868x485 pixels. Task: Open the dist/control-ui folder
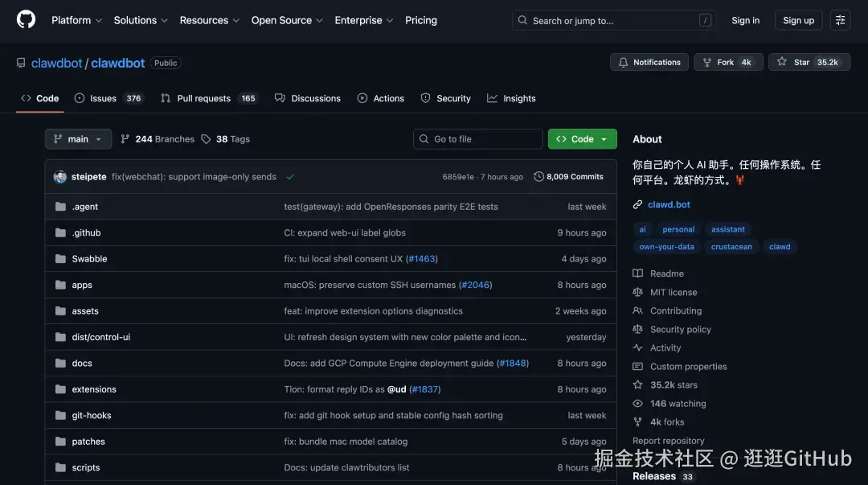click(x=100, y=337)
